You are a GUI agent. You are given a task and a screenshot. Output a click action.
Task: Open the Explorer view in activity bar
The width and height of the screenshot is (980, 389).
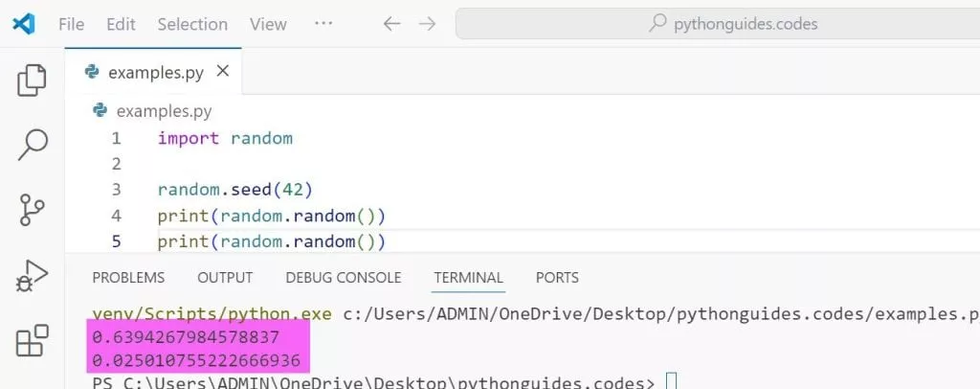click(x=33, y=80)
